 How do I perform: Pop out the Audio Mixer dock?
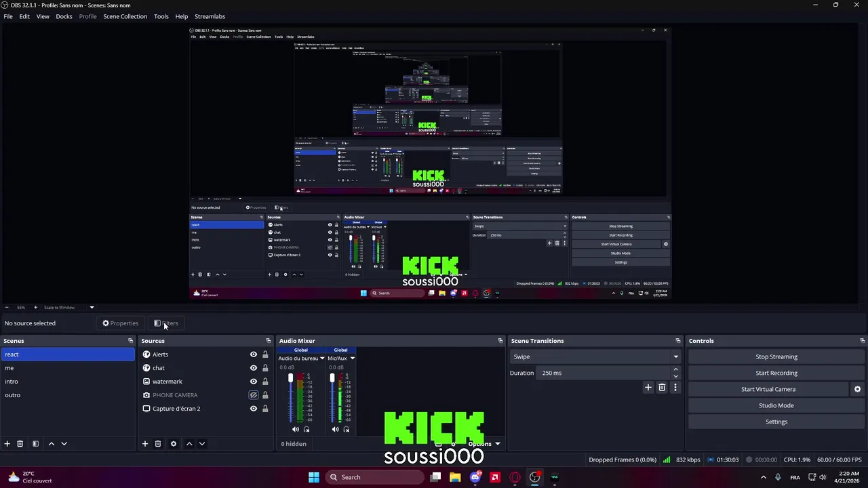click(500, 341)
